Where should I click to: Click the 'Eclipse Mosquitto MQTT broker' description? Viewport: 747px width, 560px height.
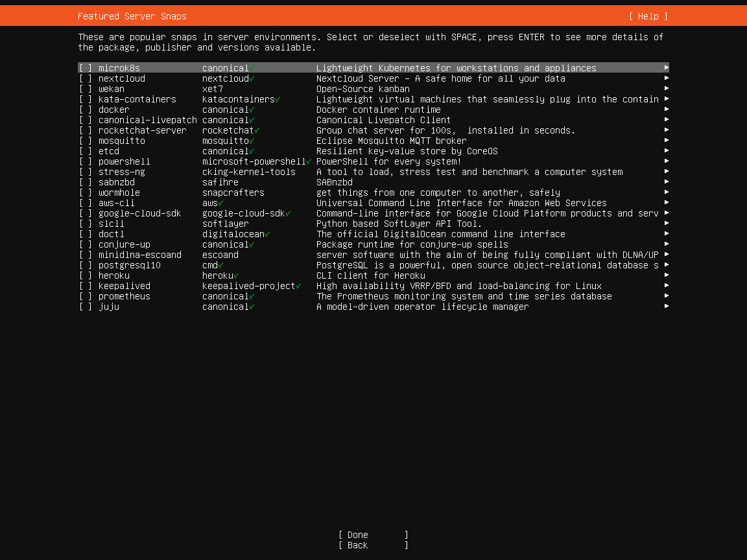coord(392,141)
